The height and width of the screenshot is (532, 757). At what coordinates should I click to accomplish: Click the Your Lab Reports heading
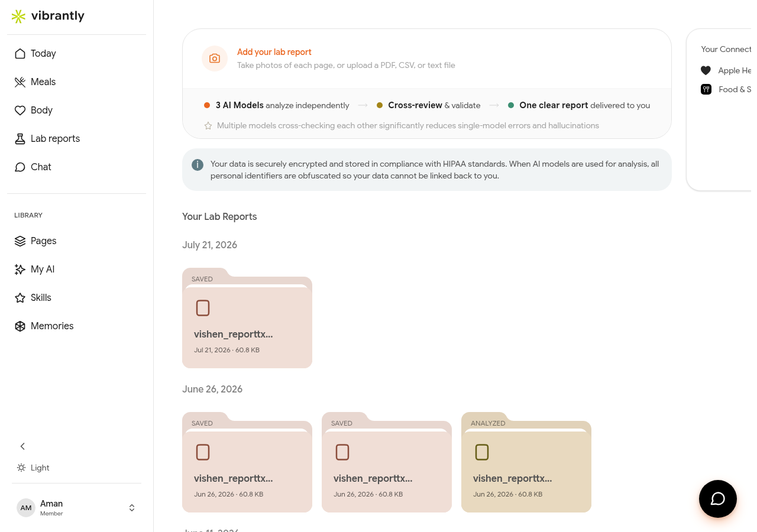pos(219,216)
